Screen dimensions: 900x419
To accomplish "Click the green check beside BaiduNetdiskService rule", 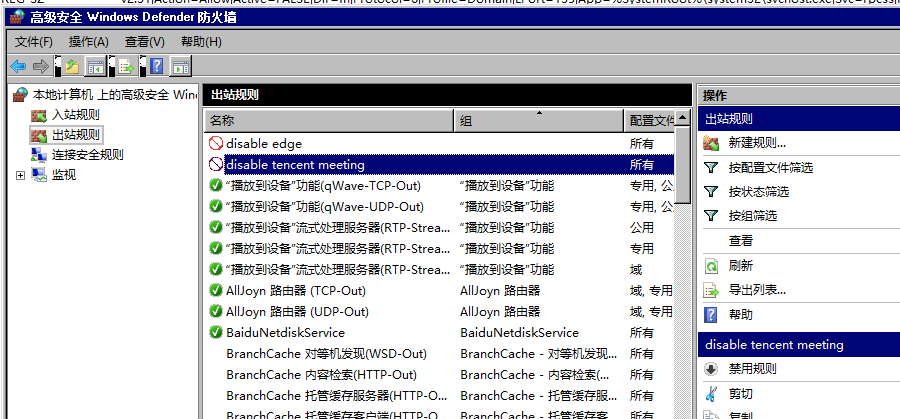I will pyautogui.click(x=216, y=332).
